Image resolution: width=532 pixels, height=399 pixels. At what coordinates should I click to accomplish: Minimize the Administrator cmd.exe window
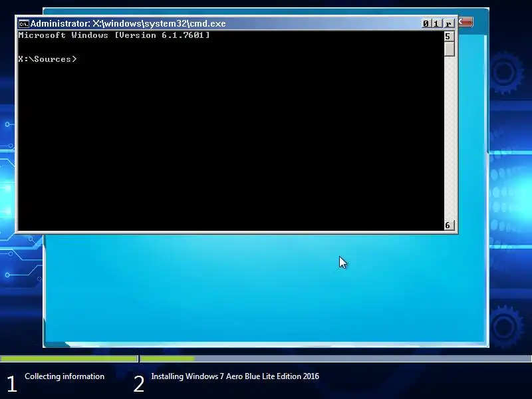tap(426, 23)
